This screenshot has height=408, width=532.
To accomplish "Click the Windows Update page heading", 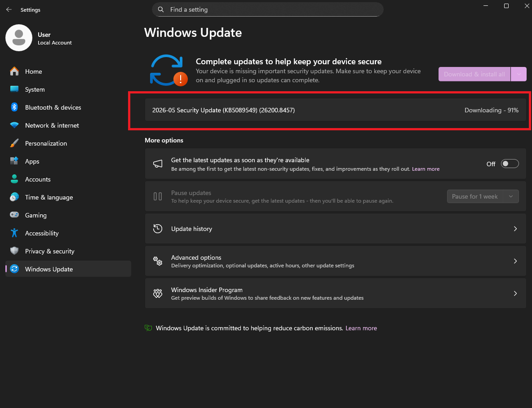I will tap(193, 33).
